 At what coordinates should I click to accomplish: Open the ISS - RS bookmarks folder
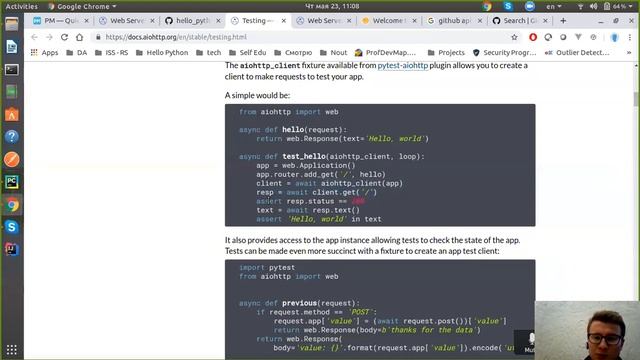(111, 53)
